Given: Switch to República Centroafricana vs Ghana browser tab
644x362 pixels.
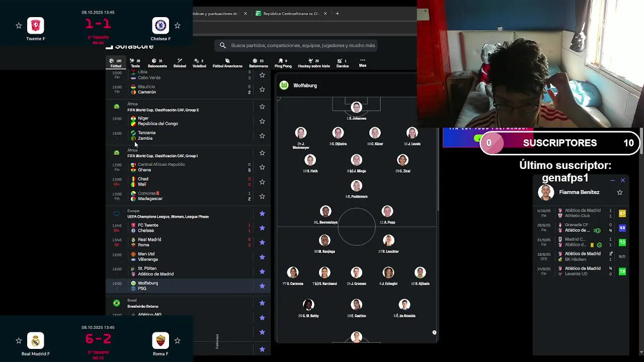Looking at the screenshot, I should 292,14.
